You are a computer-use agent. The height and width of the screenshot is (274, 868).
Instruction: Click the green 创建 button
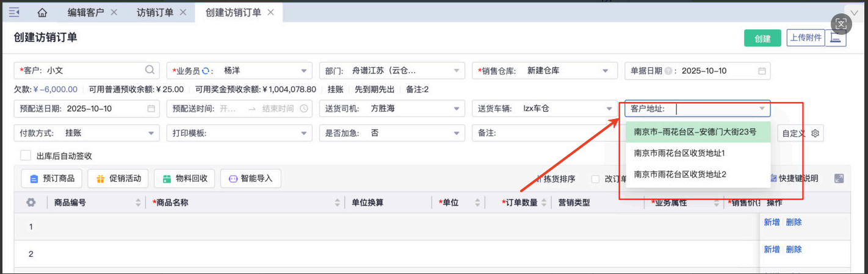coord(762,38)
